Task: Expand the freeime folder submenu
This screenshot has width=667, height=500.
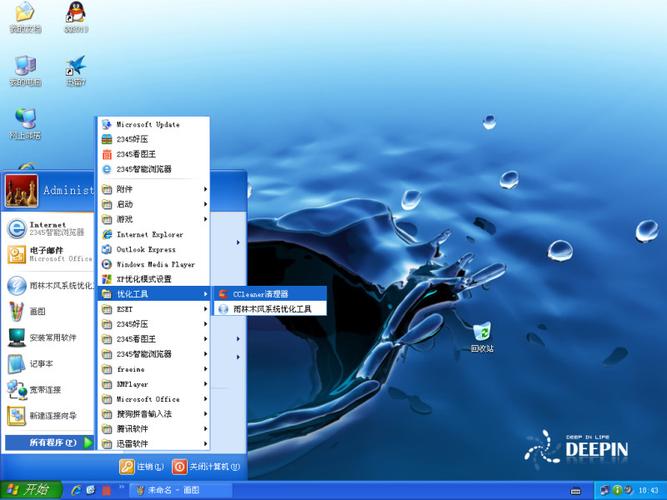Action: tap(154, 369)
